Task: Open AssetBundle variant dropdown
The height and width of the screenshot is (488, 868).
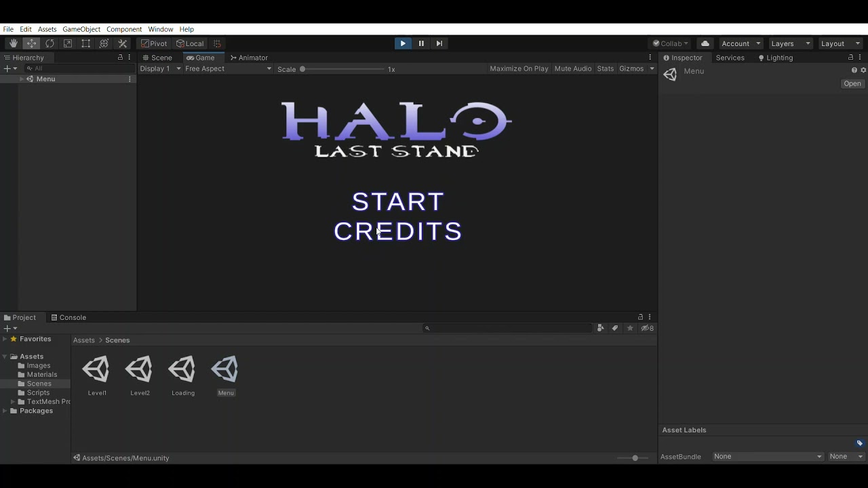Action: 846,457
